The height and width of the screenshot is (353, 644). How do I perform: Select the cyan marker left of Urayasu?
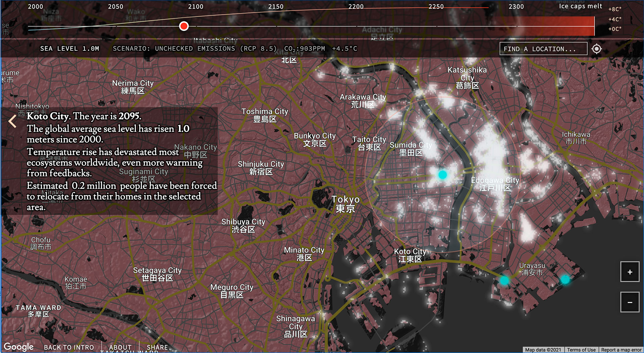(504, 280)
